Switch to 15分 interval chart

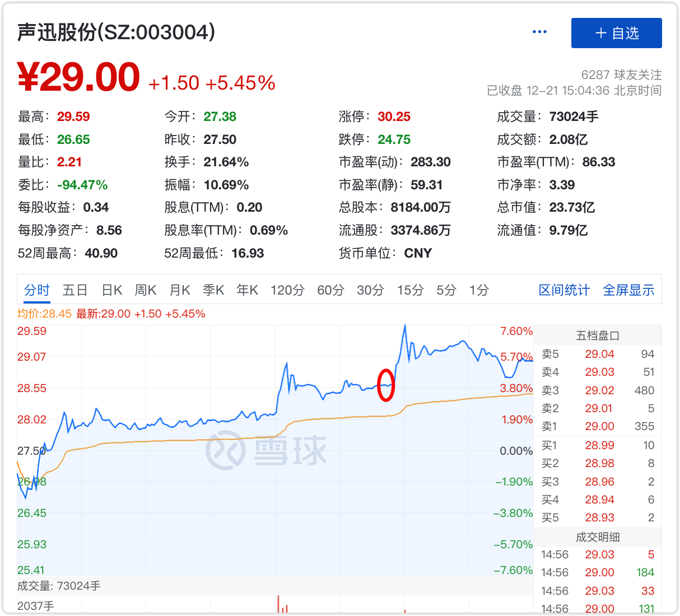[x=411, y=290]
